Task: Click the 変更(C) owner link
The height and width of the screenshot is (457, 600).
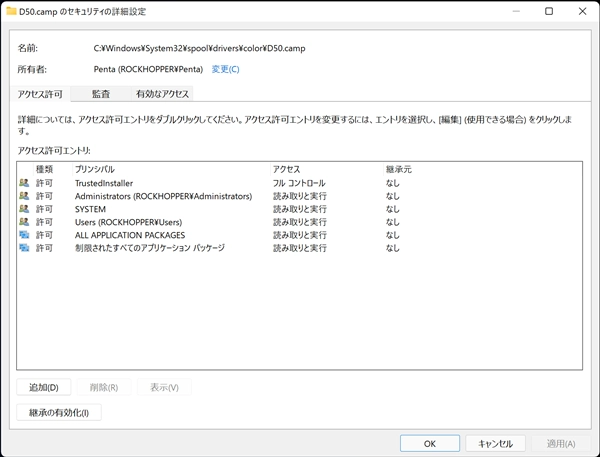Action: (225, 69)
